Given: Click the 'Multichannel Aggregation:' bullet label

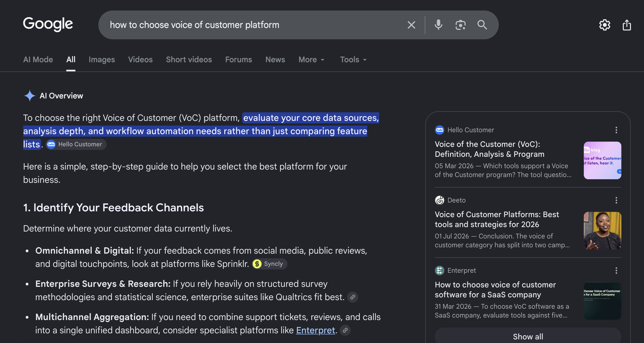Looking at the screenshot, I should click(92, 317).
